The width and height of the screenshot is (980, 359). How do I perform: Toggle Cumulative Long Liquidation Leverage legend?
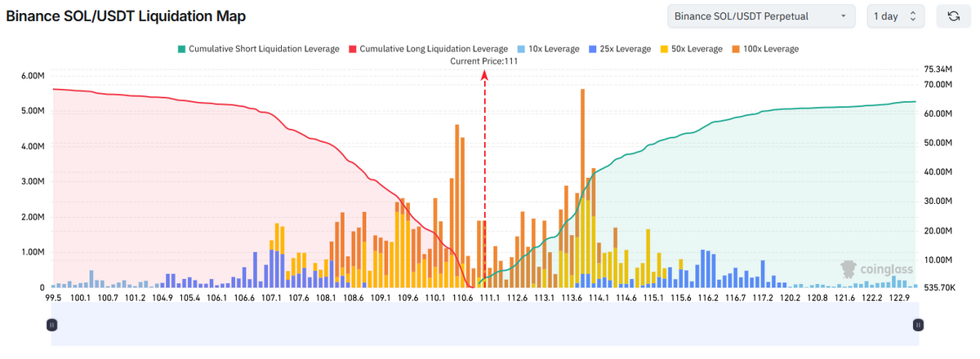pyautogui.click(x=428, y=49)
